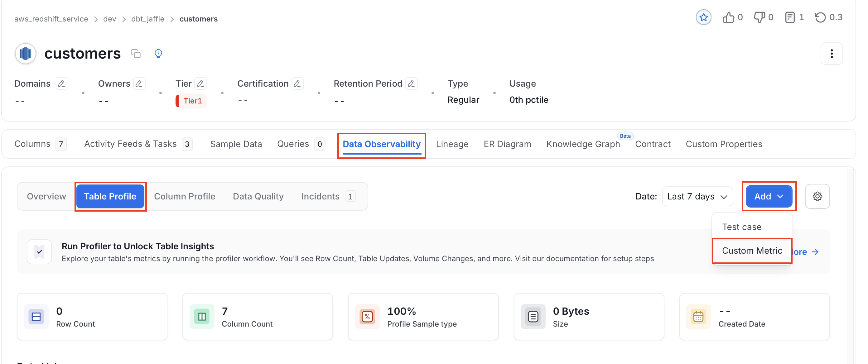This screenshot has height=364, width=868.
Task: Choose Test case from Add menu
Action: coord(752,227)
